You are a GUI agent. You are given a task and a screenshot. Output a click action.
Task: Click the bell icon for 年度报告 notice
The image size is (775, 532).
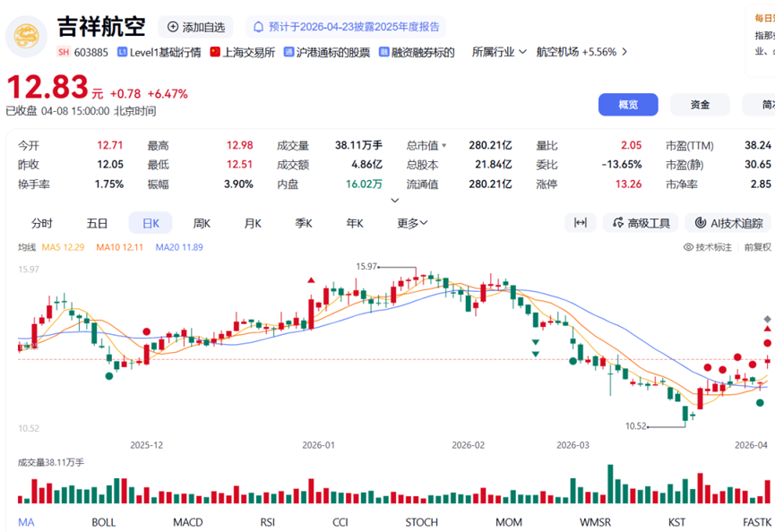(259, 28)
